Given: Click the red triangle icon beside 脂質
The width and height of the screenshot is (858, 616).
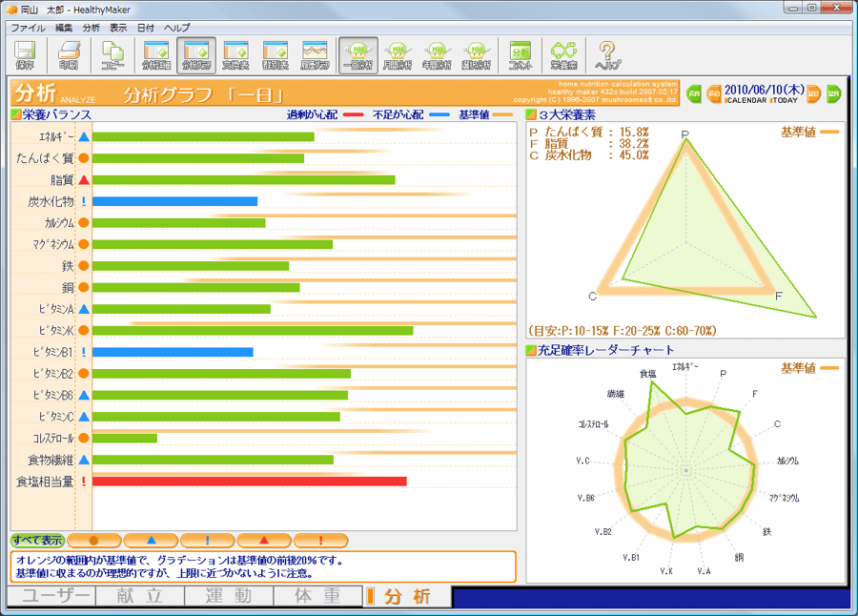Looking at the screenshot, I should (x=84, y=179).
